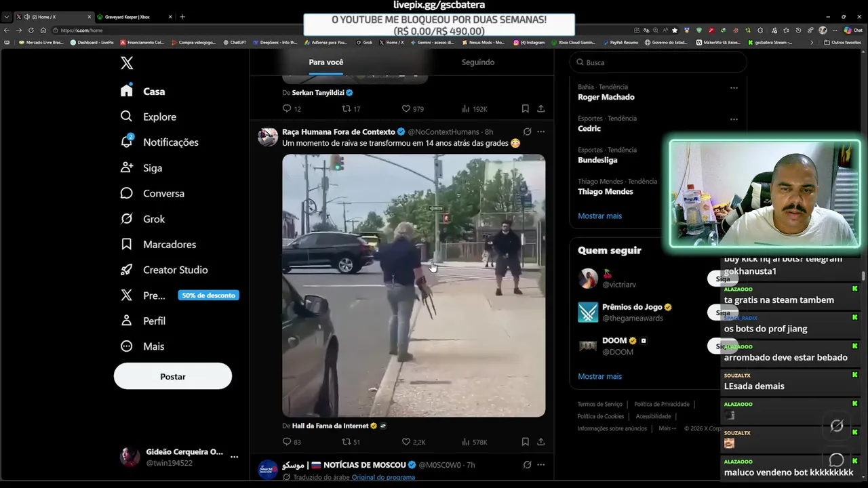Screen dimensions: 868x488
Task: Reload the current page
Action: click(31, 30)
